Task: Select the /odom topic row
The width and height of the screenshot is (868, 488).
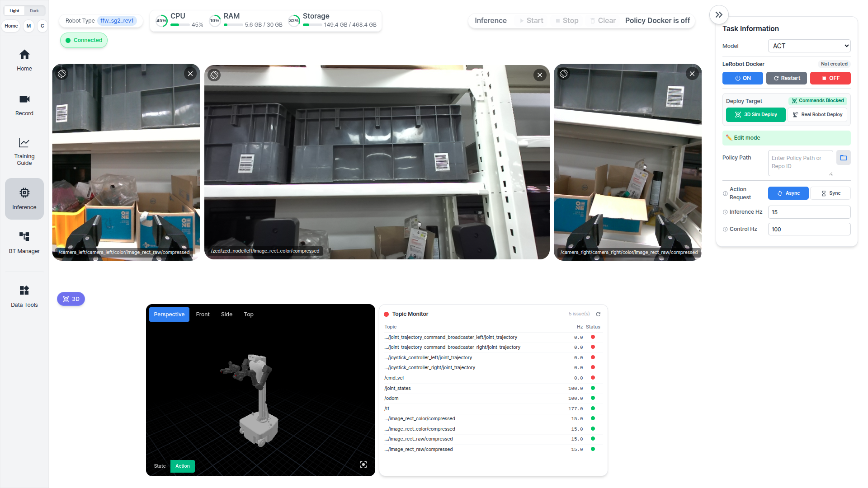Action: click(x=493, y=398)
